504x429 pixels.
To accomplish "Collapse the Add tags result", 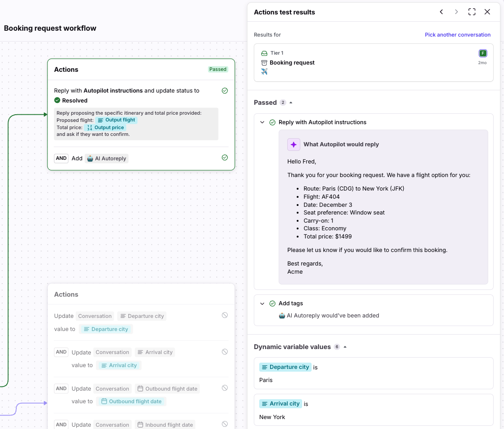I will pos(262,303).
